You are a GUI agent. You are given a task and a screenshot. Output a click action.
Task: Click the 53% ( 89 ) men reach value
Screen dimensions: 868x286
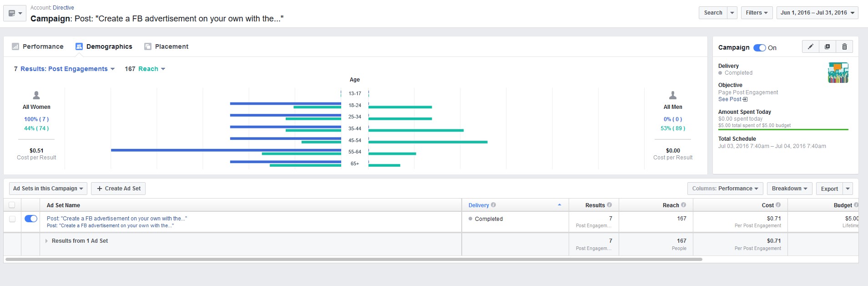(x=673, y=128)
